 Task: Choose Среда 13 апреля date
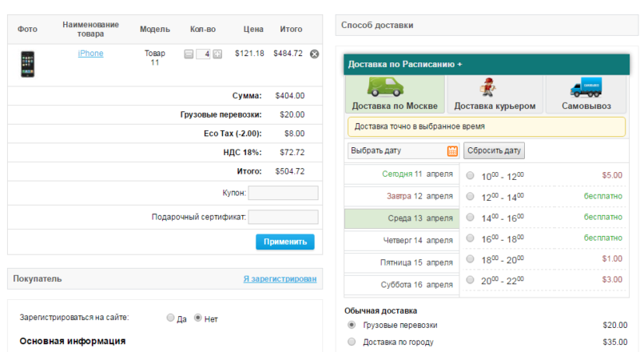click(x=401, y=218)
